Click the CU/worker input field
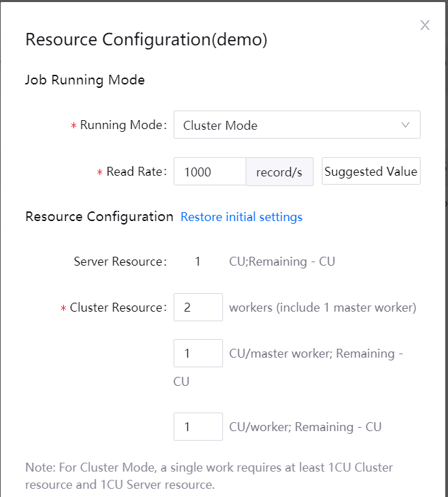The height and width of the screenshot is (497, 448). coord(198,427)
